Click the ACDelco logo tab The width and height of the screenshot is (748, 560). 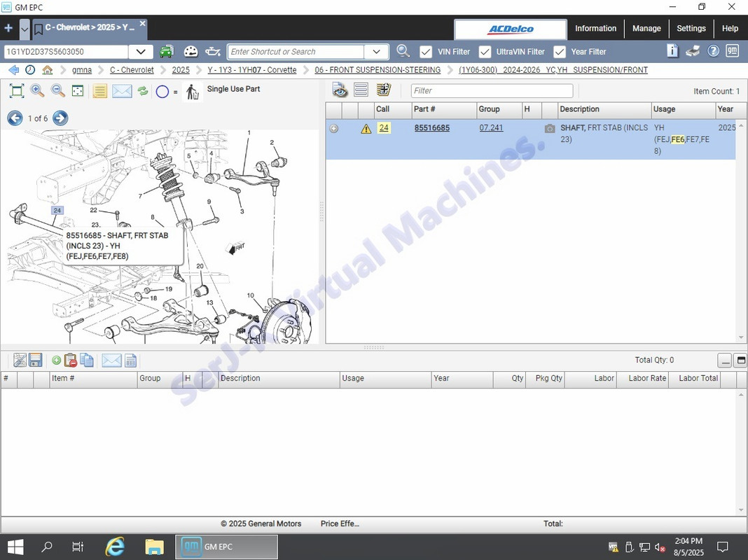511,29
